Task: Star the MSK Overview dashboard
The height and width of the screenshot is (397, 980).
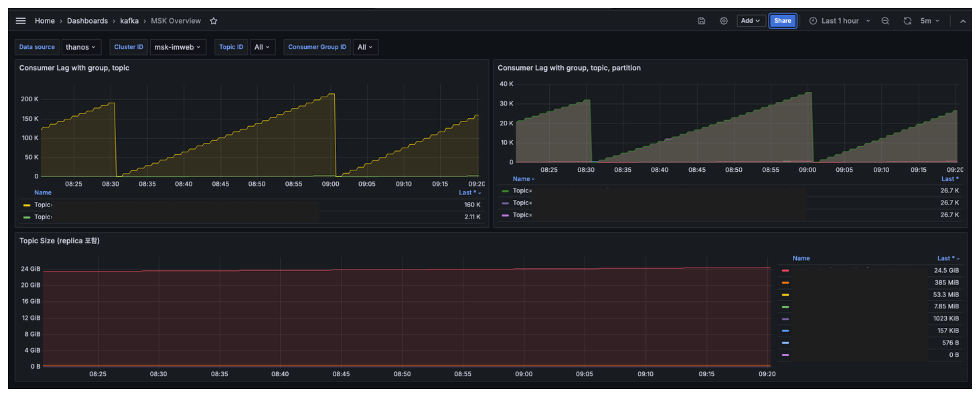Action: pyautogui.click(x=213, y=21)
